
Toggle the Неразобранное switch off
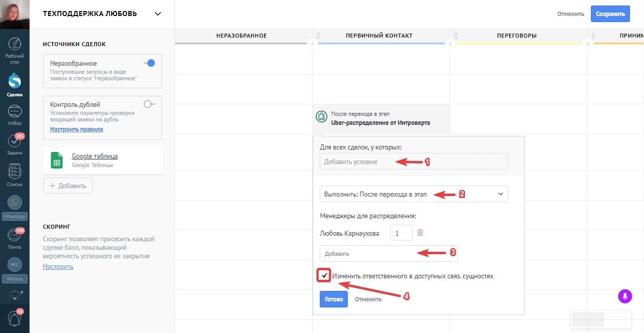point(149,63)
